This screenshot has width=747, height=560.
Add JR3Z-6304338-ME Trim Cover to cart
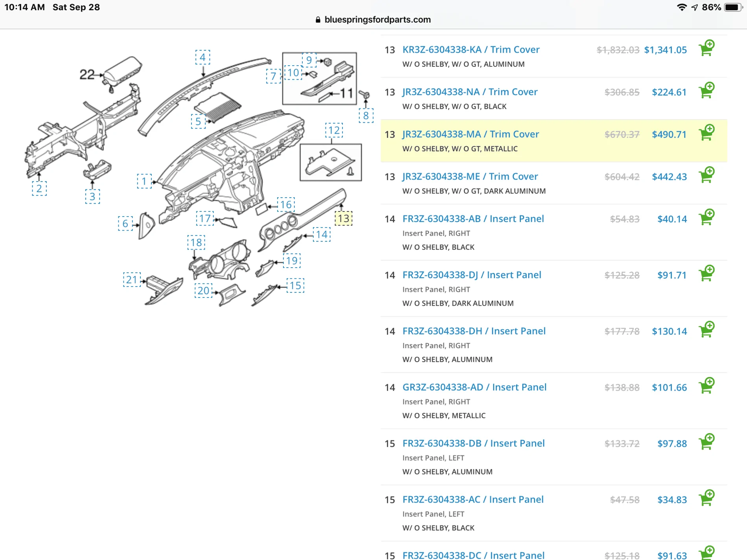[x=707, y=175]
